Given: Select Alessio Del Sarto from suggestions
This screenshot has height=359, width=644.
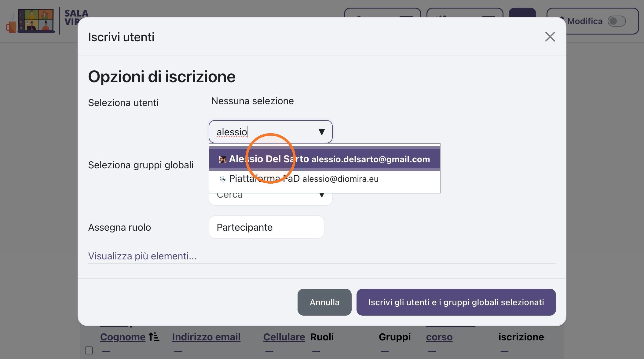Looking at the screenshot, I should [324, 159].
